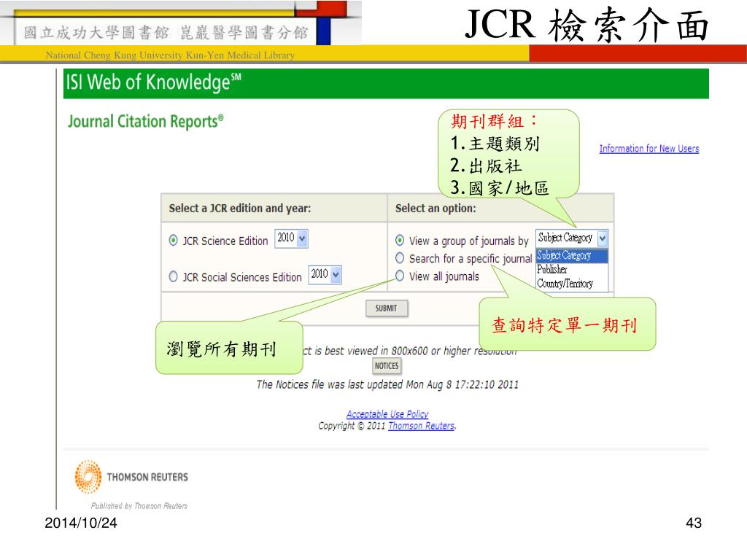Choose the Search for a specific journal option
Image resolution: width=747 pixels, height=560 pixels.
coord(400,257)
